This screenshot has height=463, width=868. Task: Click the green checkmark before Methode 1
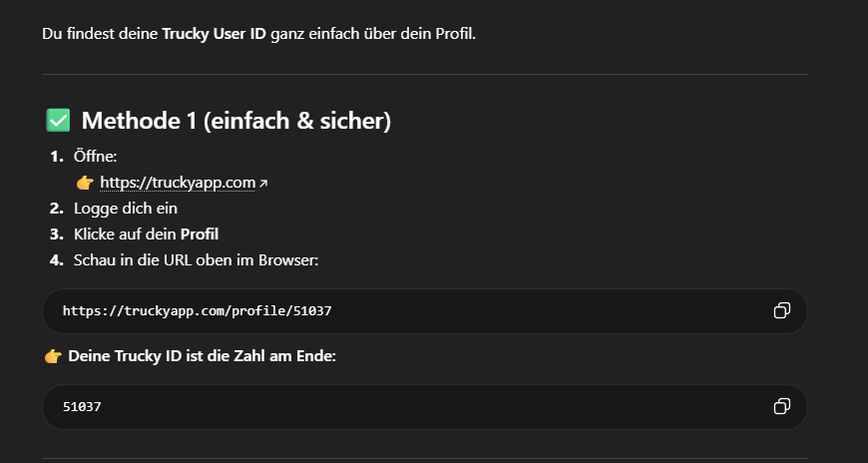point(58,121)
